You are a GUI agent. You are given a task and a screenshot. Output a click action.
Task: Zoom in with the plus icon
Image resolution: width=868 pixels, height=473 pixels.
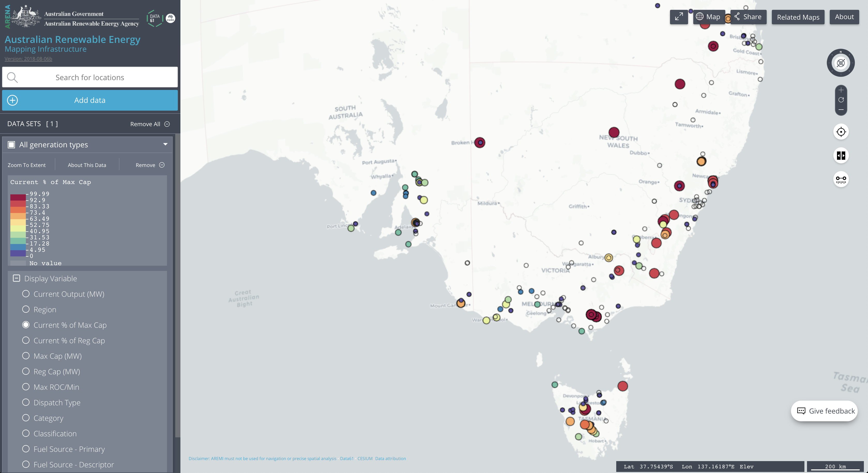pos(841,90)
